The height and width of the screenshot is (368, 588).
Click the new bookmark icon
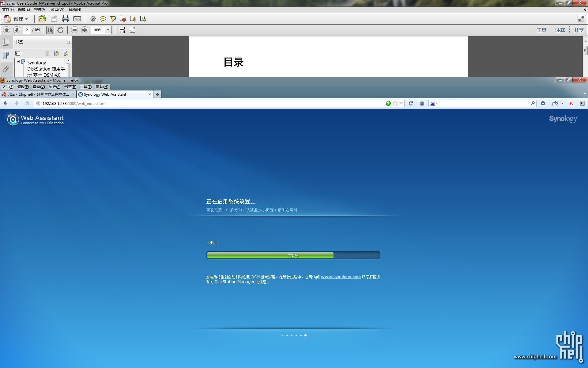point(56,53)
